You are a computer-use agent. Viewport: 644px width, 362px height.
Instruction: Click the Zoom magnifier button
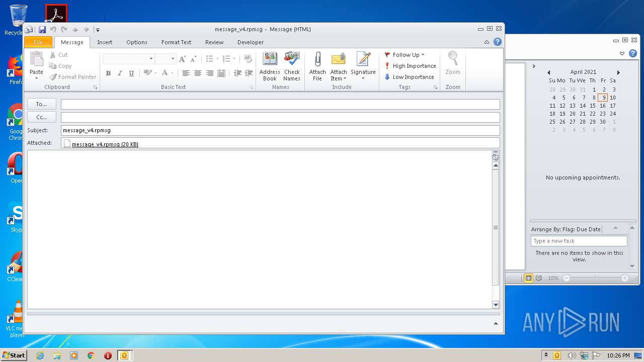[453, 63]
